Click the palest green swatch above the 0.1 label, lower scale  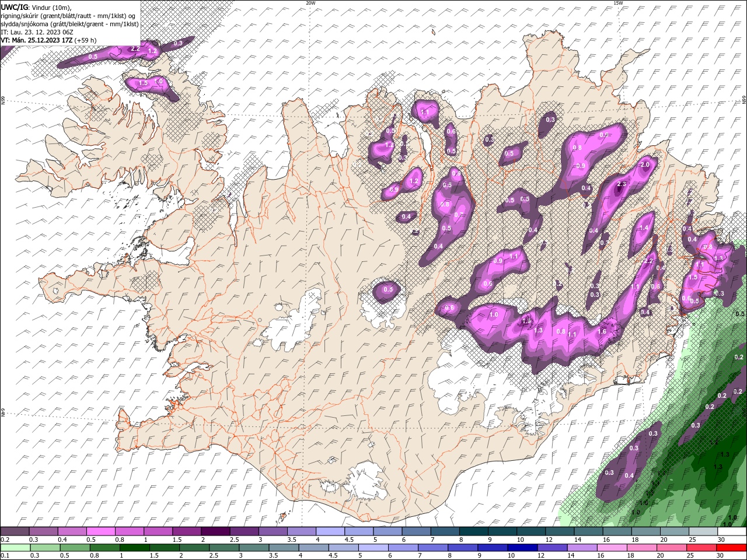15,548
